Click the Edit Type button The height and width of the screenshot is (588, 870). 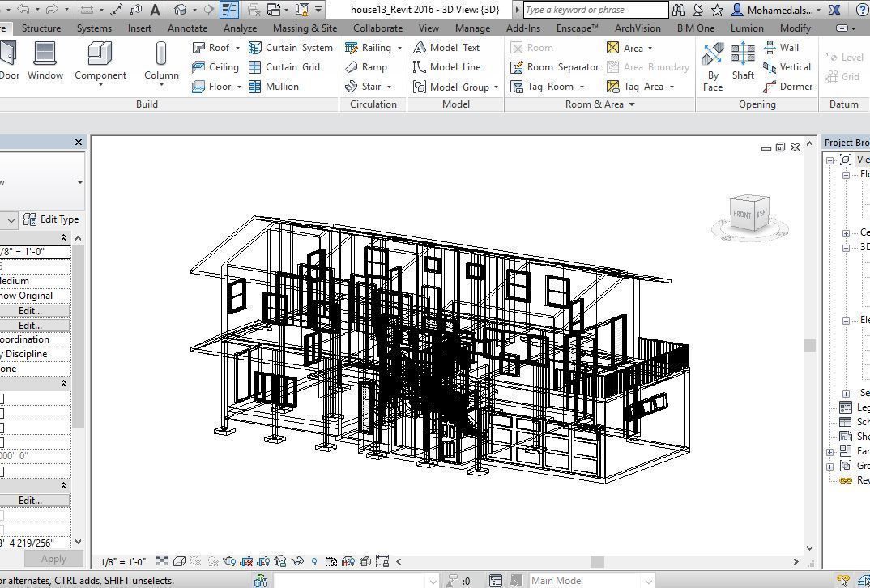[x=52, y=219]
